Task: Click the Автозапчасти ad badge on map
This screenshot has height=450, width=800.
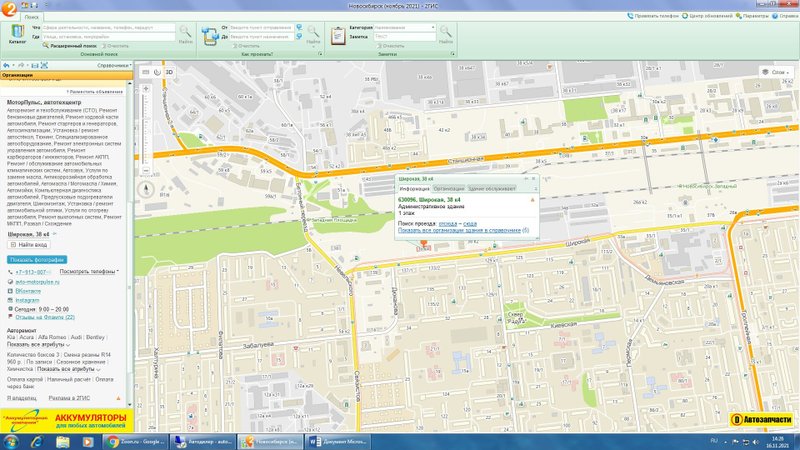Action: (762, 420)
